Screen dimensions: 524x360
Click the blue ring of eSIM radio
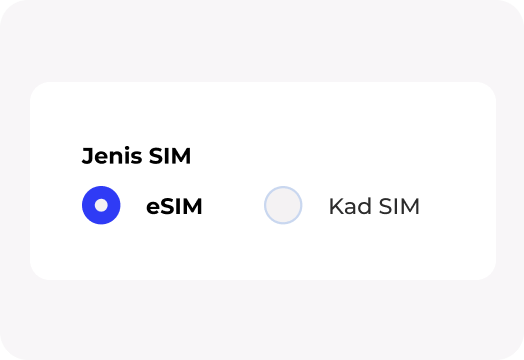click(88, 205)
